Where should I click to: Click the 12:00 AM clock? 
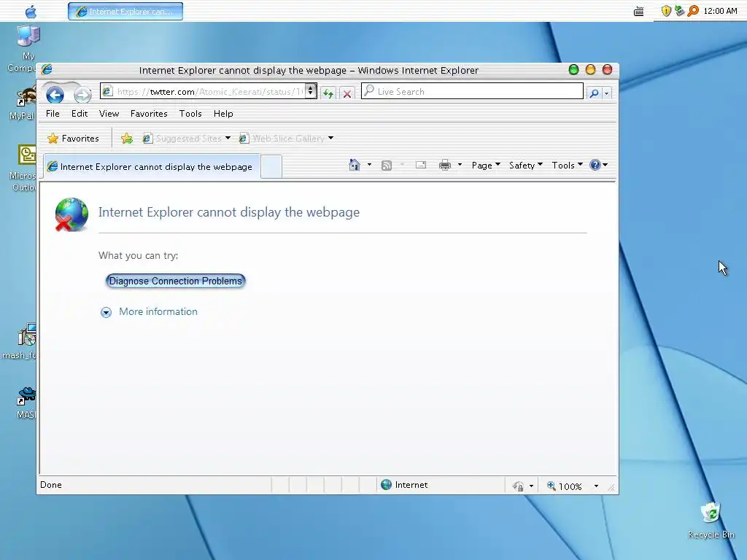[x=720, y=11]
